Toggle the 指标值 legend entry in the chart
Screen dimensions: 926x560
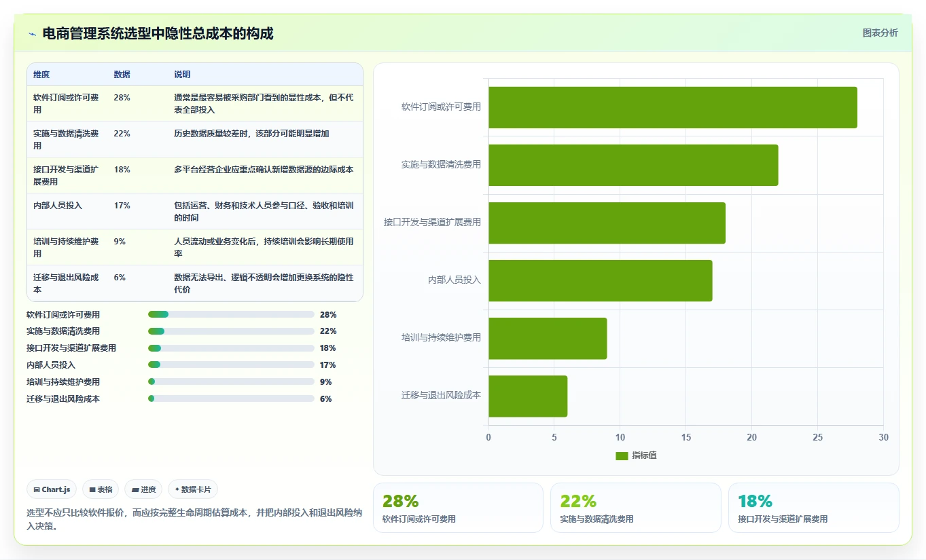click(636, 455)
